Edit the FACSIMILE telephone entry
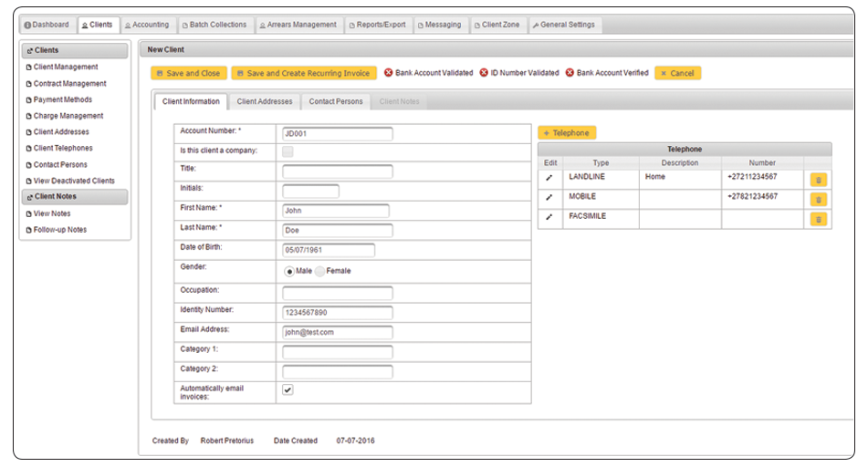Viewport: 868px width, 467px height. (x=549, y=217)
